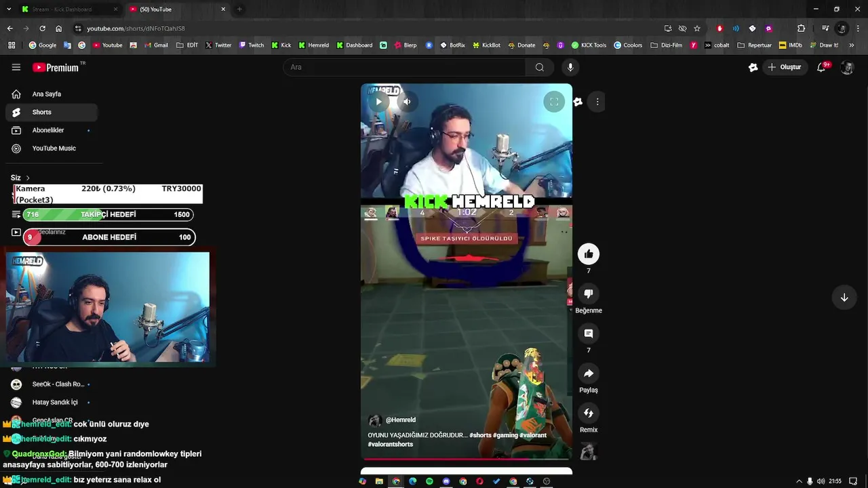Open the EDİT bookmarks folder

tap(187, 45)
